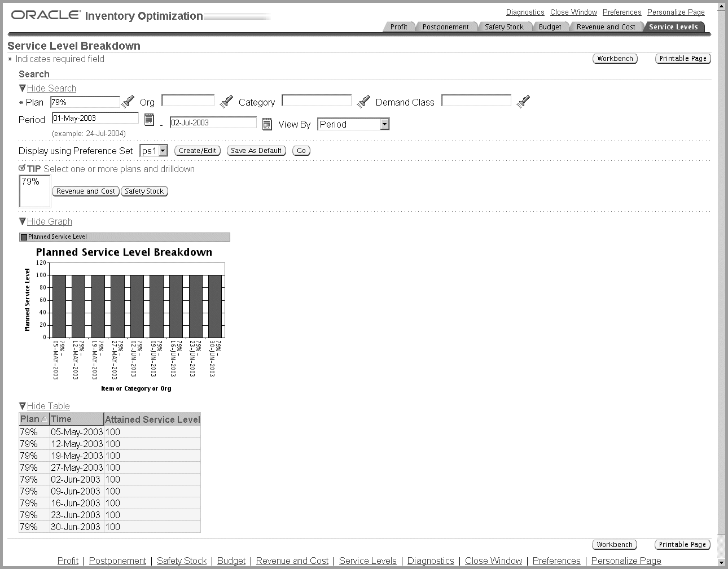Click the Org input field
The width and height of the screenshot is (728, 569).
pyautogui.click(x=188, y=100)
